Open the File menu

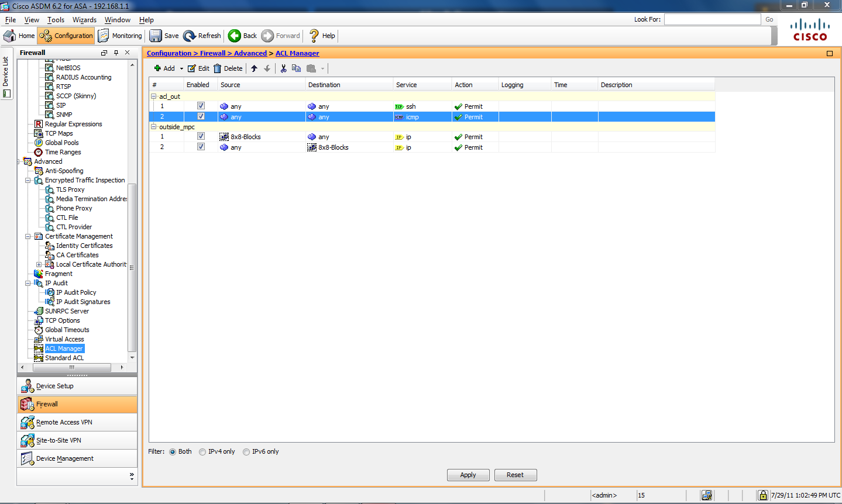tap(11, 20)
